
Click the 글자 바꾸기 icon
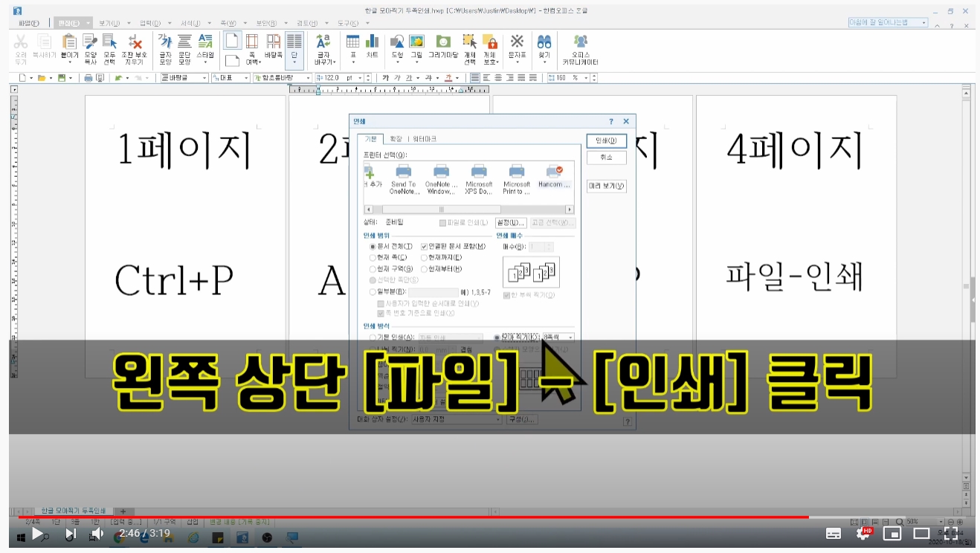[323, 42]
